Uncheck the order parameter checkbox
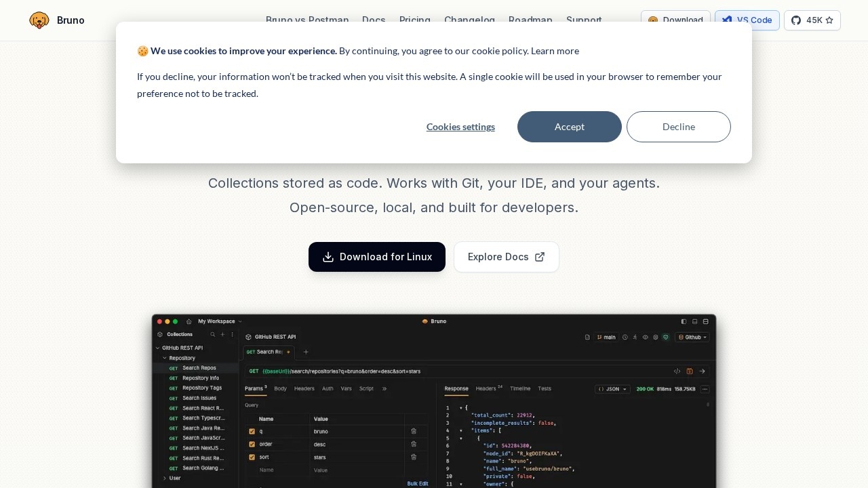The width and height of the screenshot is (868, 488). coord(252,445)
